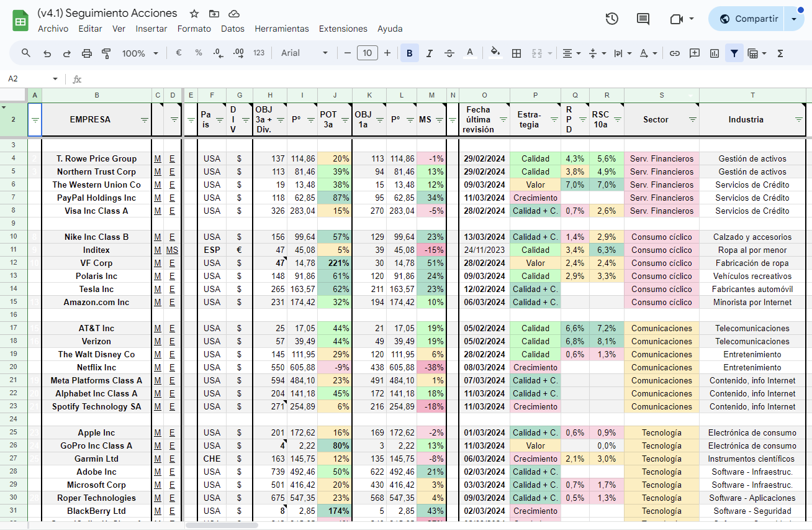Open the Google Sheets home icon

click(20, 21)
